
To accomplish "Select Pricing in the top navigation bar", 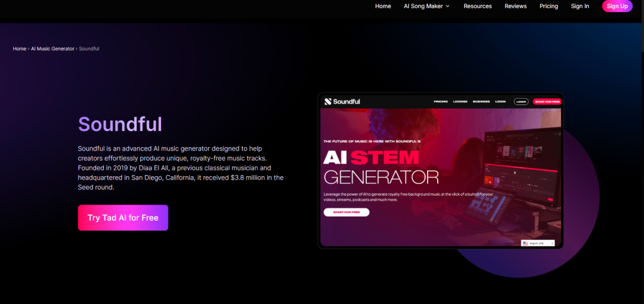I will click(x=548, y=6).
